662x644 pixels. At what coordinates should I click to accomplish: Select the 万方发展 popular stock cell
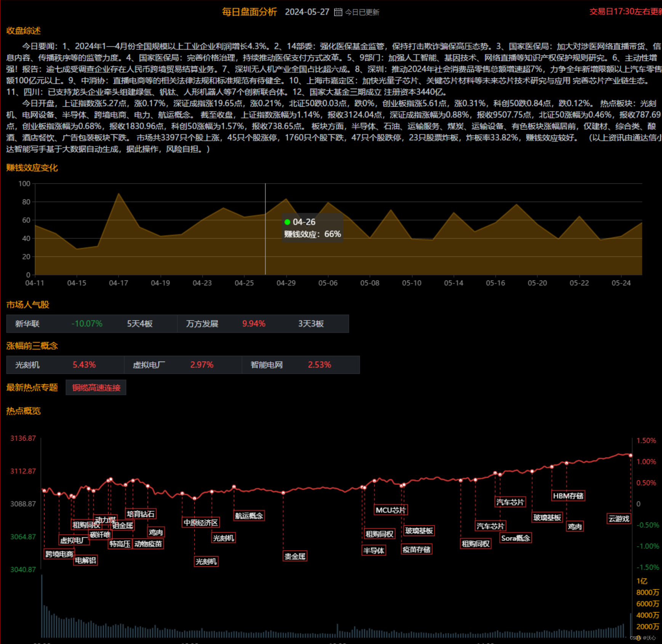tap(263, 324)
